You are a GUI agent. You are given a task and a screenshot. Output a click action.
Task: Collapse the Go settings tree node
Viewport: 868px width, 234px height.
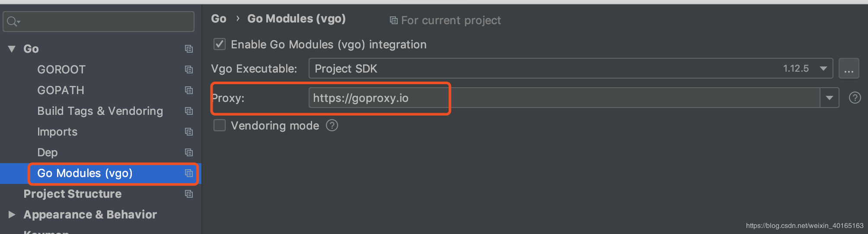coord(12,49)
